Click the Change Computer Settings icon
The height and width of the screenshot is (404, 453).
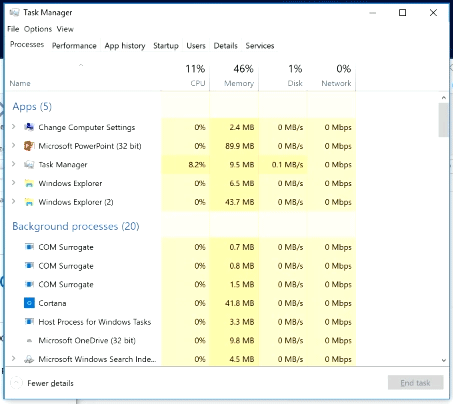tap(29, 127)
